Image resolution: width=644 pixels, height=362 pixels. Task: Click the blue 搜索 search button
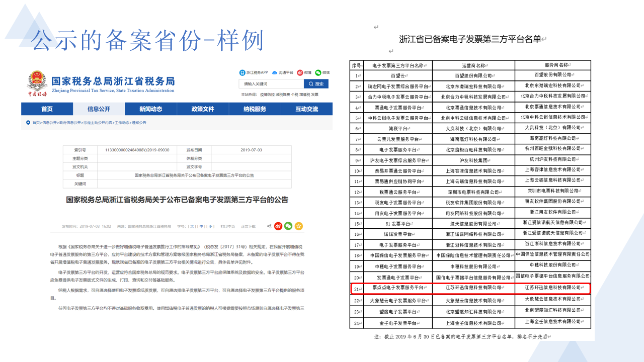click(316, 84)
